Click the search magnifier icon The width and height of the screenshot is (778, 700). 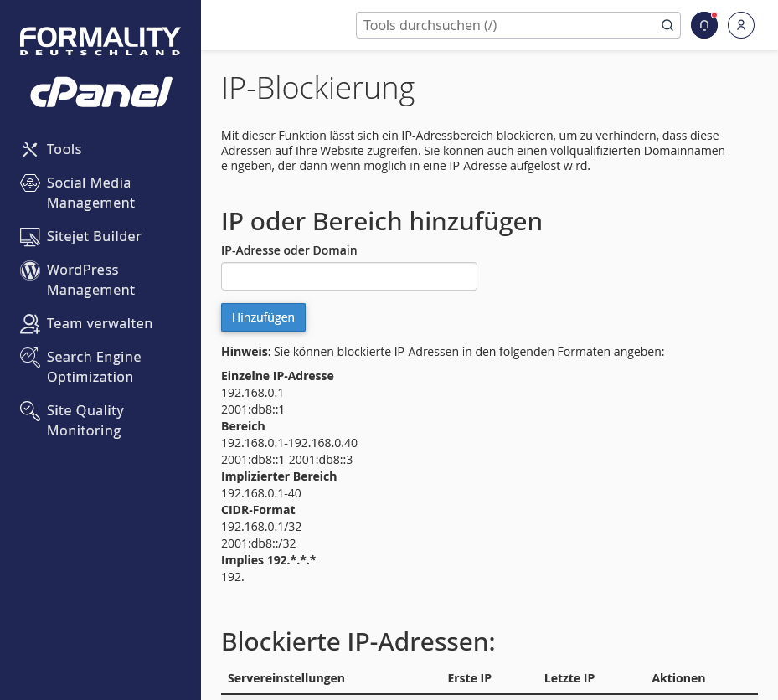[x=667, y=25]
